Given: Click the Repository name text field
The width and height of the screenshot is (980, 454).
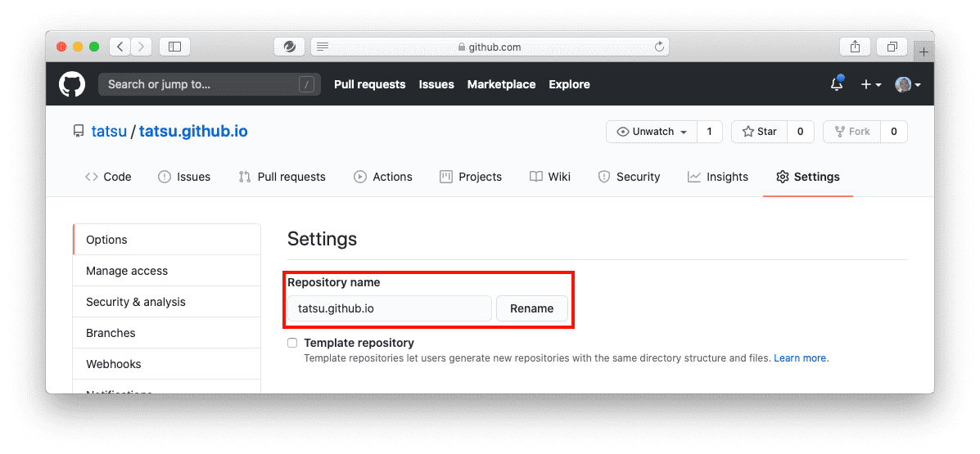Looking at the screenshot, I should pyautogui.click(x=390, y=308).
